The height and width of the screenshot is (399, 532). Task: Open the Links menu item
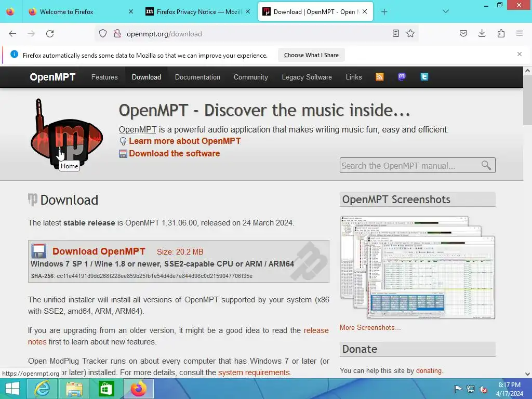click(x=353, y=77)
